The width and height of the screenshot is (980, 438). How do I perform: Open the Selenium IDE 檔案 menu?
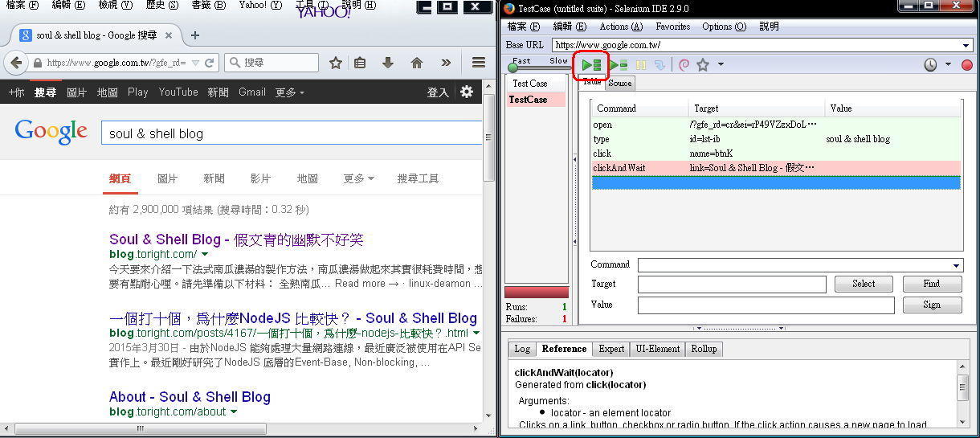523,27
